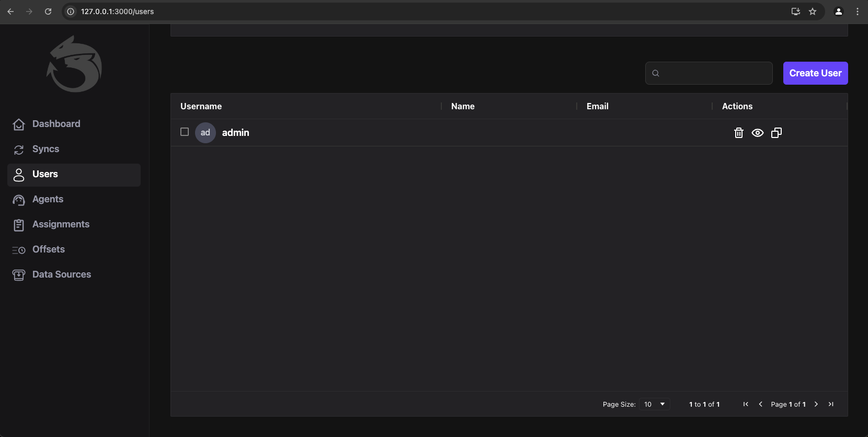Navigate to Data Sources section
Viewport: 868px width, 437px height.
[61, 274]
